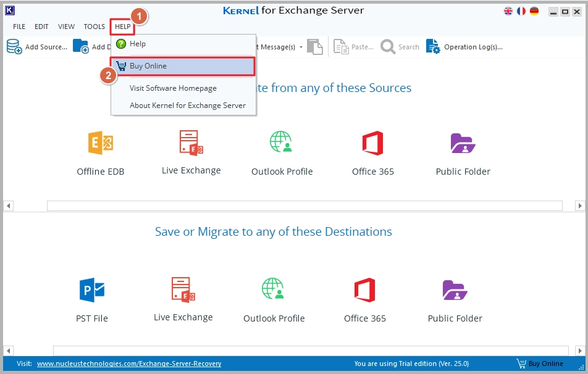Click the sources horizontal scrollbar track
The image size is (588, 374).
tap(304, 206)
